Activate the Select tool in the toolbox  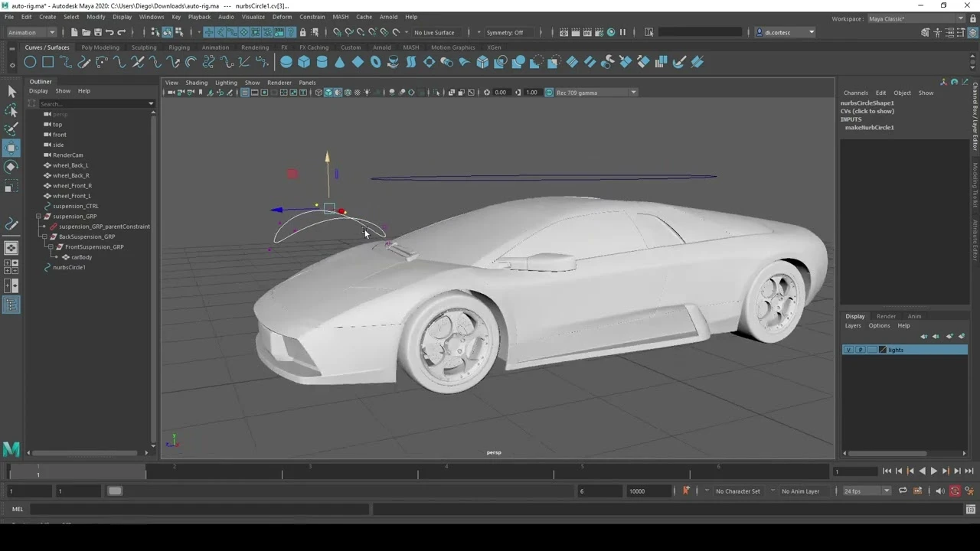coord(11,92)
